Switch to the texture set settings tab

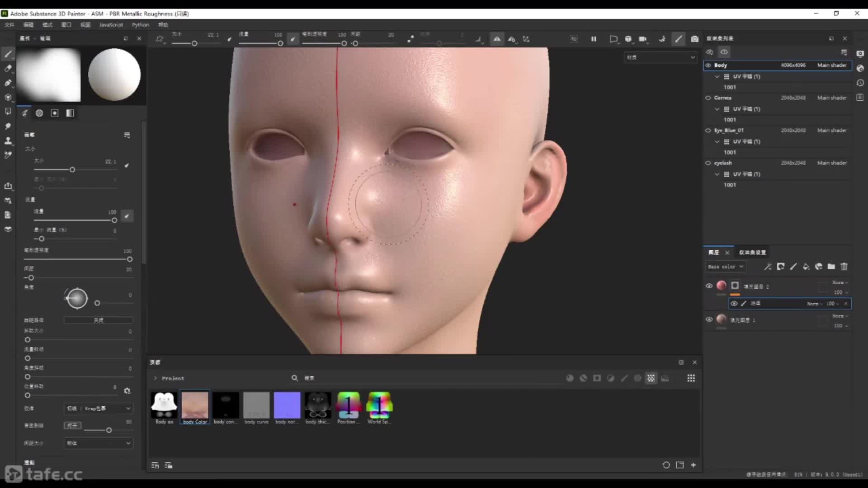(752, 253)
